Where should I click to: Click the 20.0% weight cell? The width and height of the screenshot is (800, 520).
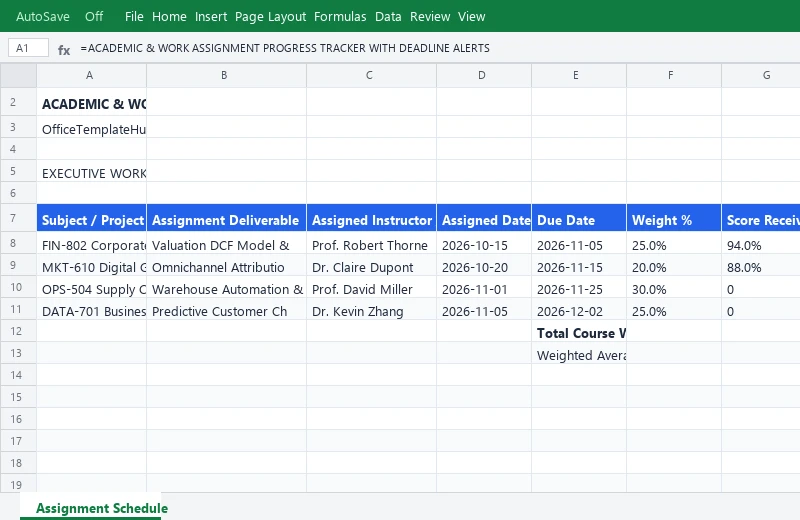click(674, 267)
